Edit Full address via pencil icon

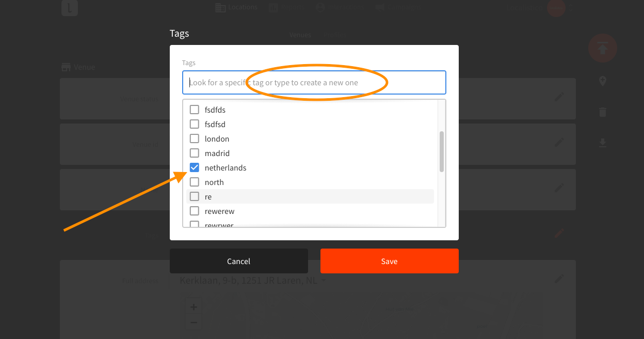pyautogui.click(x=559, y=279)
